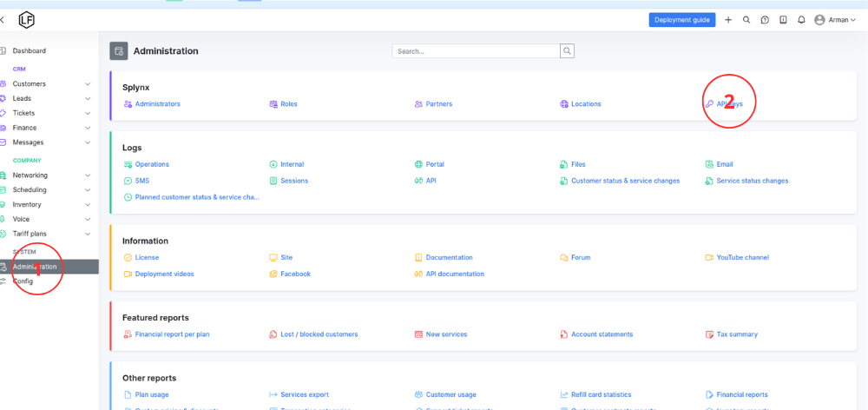Open the Tax summary link
The width and height of the screenshot is (868, 410).
[x=737, y=334]
